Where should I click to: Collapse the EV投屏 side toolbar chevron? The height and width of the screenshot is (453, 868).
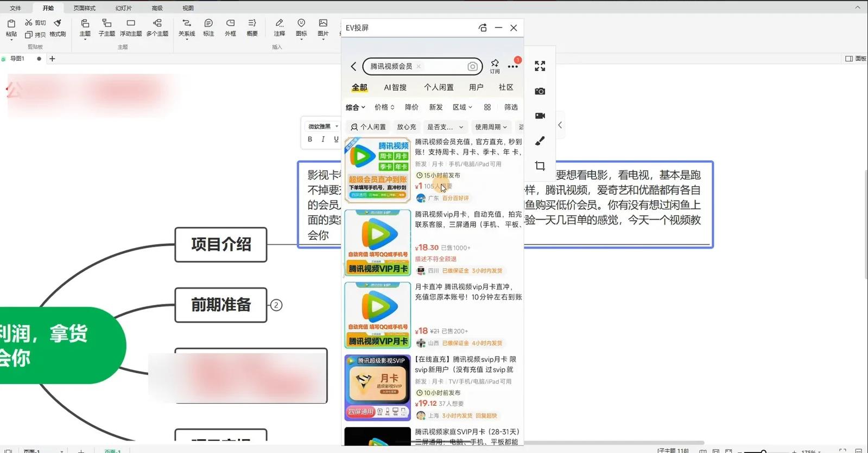(x=560, y=125)
